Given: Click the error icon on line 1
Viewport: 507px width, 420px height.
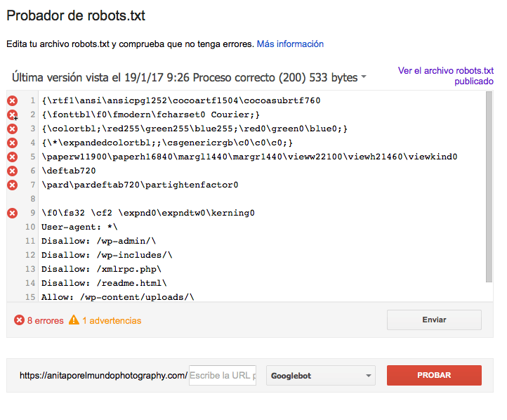Looking at the screenshot, I should 12,101.
